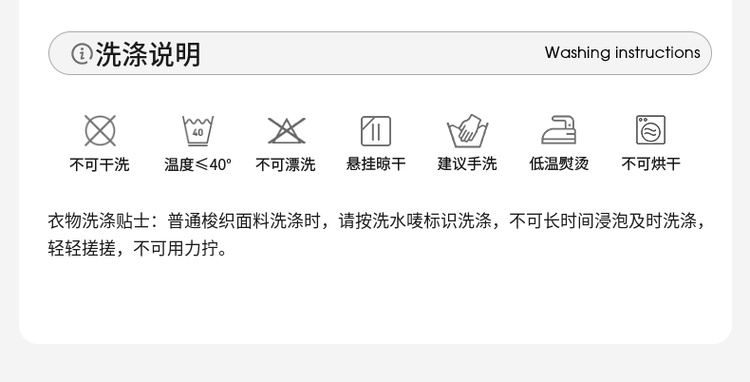Click the hang-dry square icon
The width and height of the screenshot is (750, 382).
coord(375,131)
